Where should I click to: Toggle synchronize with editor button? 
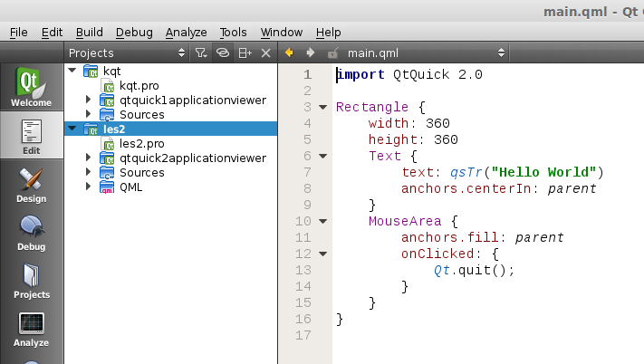coord(223,53)
